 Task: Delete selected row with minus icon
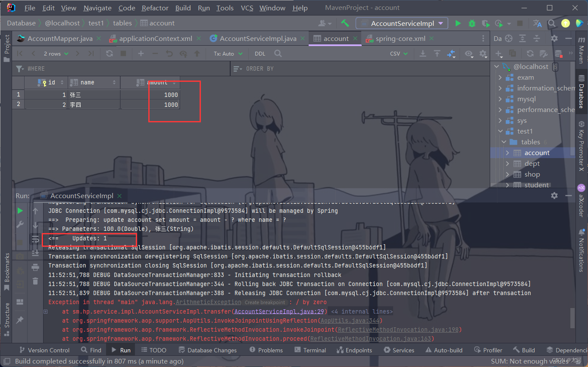tap(155, 53)
